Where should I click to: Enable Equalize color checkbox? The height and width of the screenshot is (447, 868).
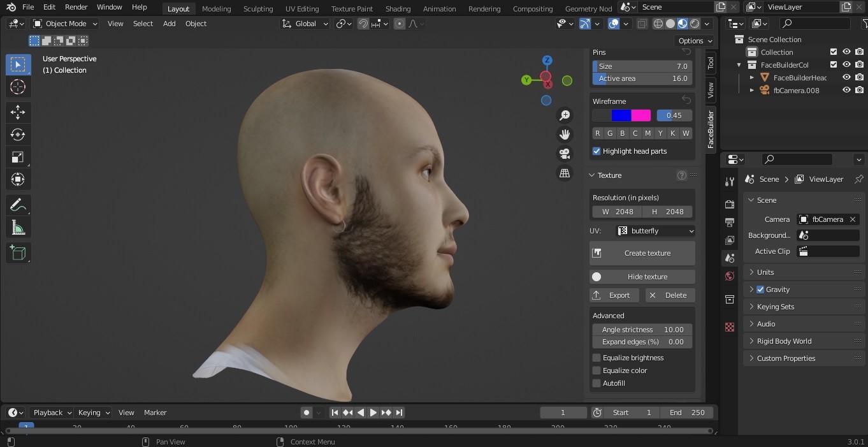click(597, 370)
